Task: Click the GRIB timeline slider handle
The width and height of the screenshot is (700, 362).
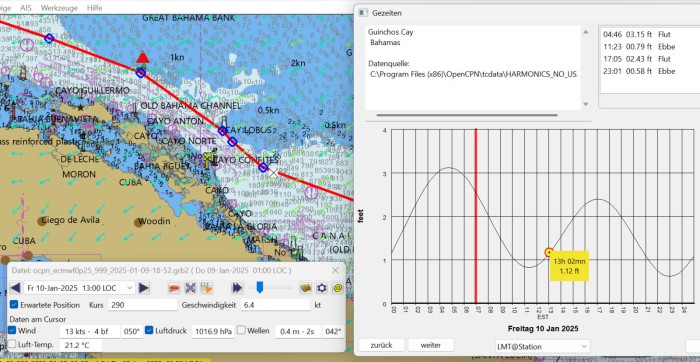Action: click(259, 287)
